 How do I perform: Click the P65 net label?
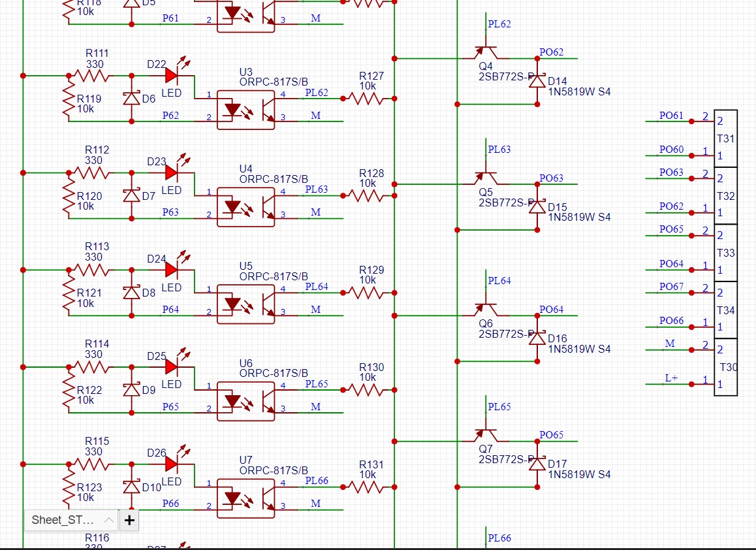170,407
